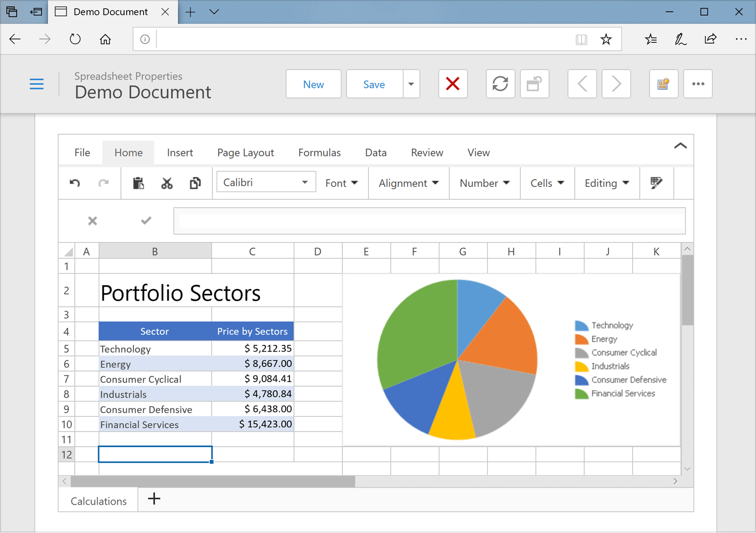The height and width of the screenshot is (533, 756).
Task: Open the Calibri font name dropdown
Action: pos(305,182)
